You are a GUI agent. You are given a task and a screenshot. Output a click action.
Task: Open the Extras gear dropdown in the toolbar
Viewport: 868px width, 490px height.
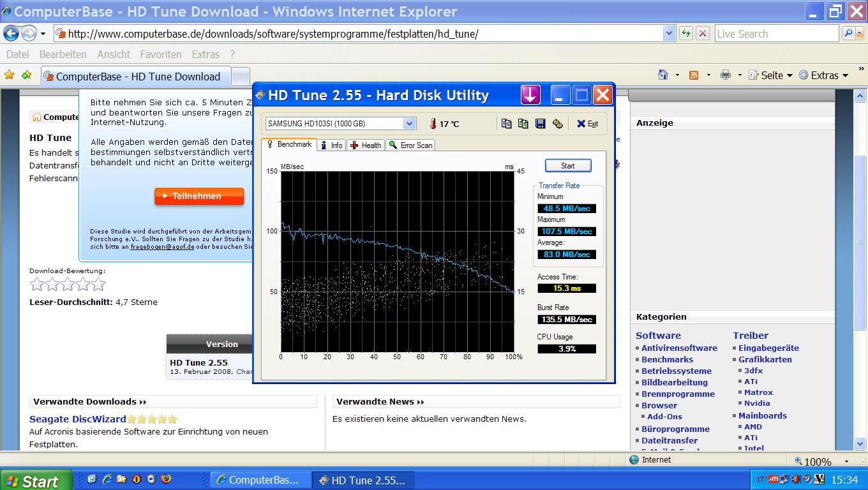click(x=824, y=75)
